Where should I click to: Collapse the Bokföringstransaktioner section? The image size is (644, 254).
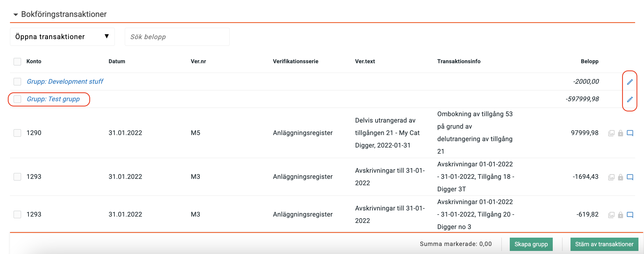16,14
